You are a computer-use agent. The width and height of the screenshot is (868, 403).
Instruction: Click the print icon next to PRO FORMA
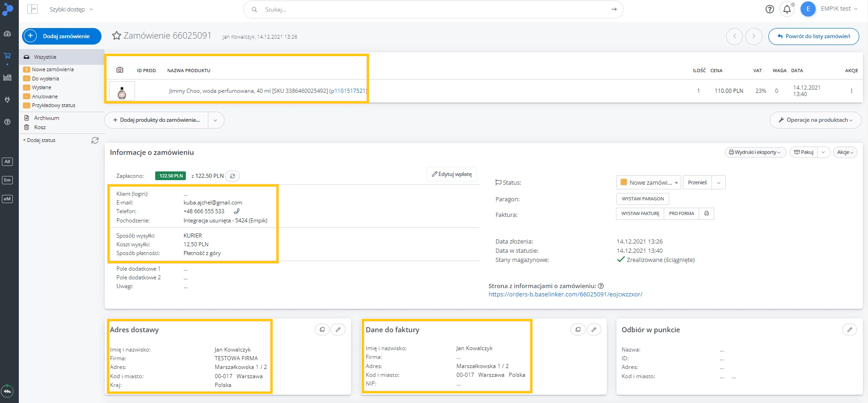pos(706,214)
